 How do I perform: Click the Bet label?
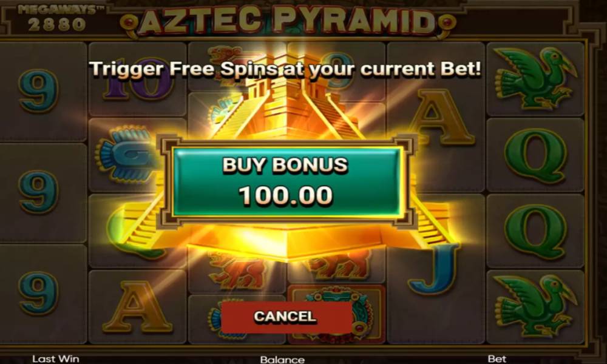pyautogui.click(x=497, y=359)
